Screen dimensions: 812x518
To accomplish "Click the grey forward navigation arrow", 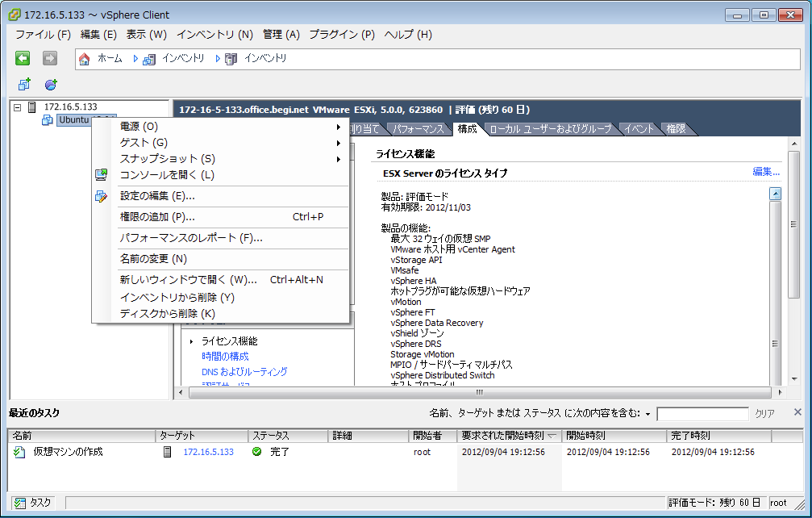I will click(x=50, y=58).
